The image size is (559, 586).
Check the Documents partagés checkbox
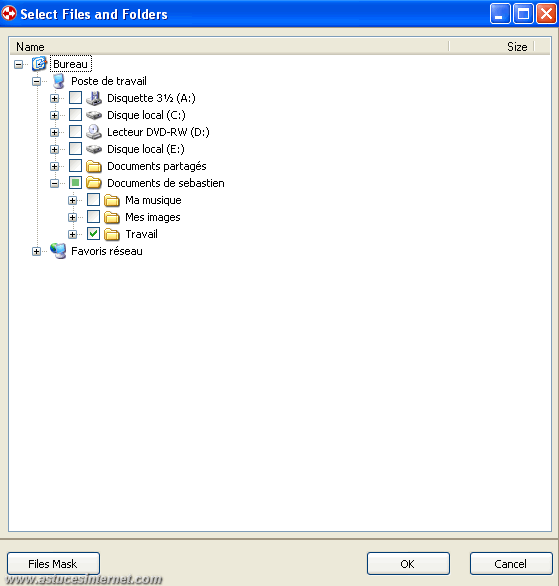tap(75, 166)
